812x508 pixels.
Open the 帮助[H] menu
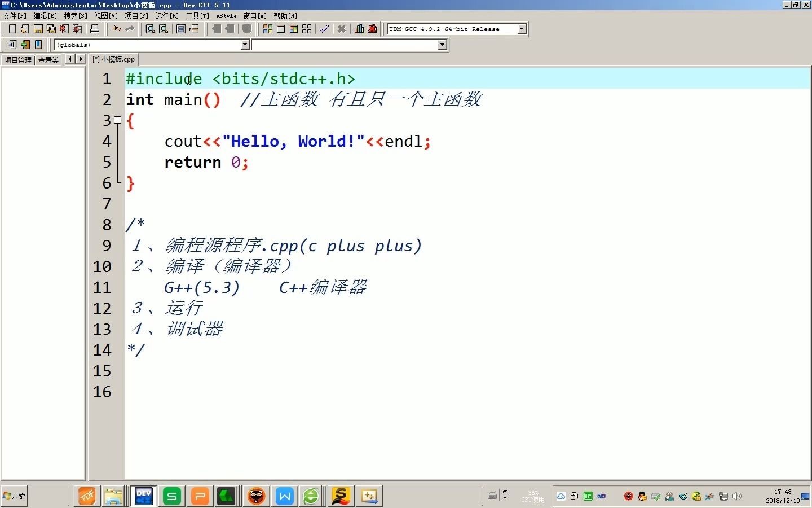pos(285,16)
